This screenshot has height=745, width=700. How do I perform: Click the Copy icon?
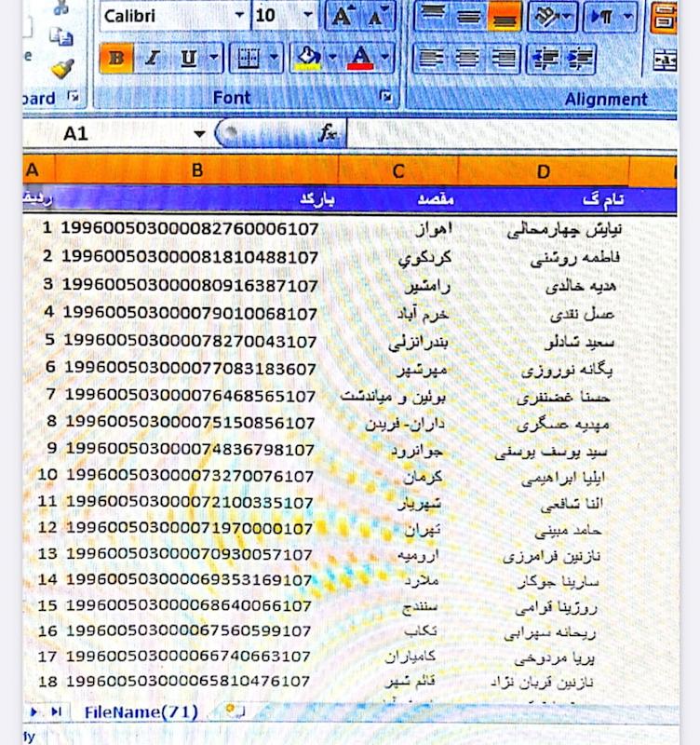61,35
